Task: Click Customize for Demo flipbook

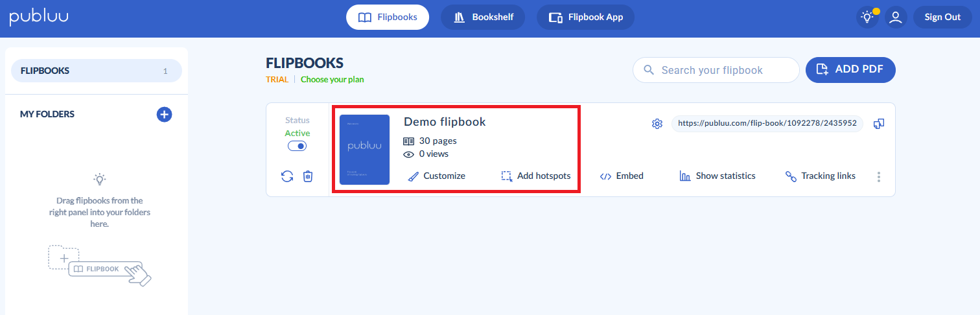Action: tap(437, 176)
